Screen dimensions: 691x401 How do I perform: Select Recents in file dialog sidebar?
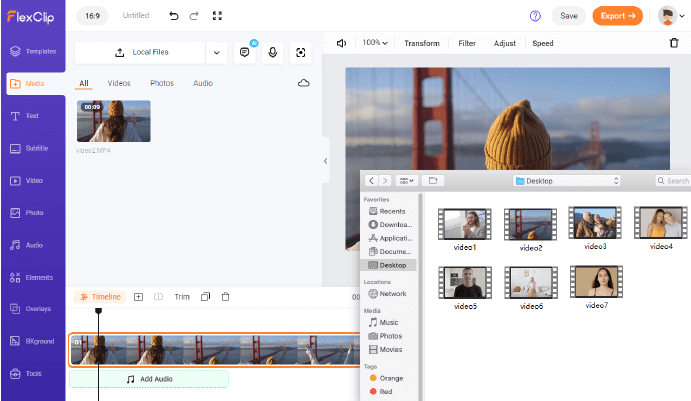(x=389, y=211)
